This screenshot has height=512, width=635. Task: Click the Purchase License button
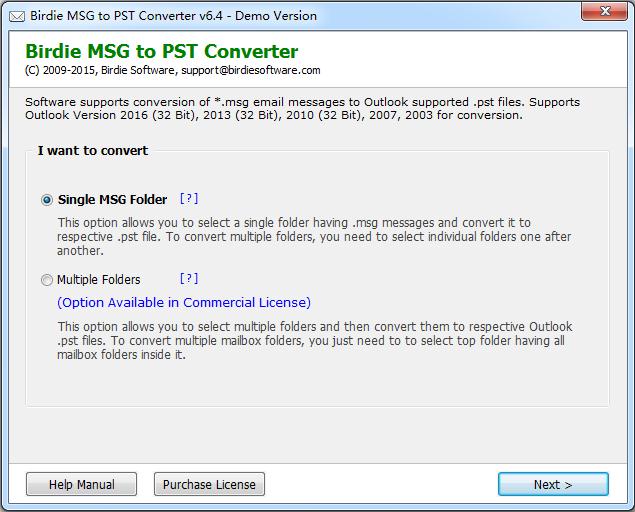209,484
